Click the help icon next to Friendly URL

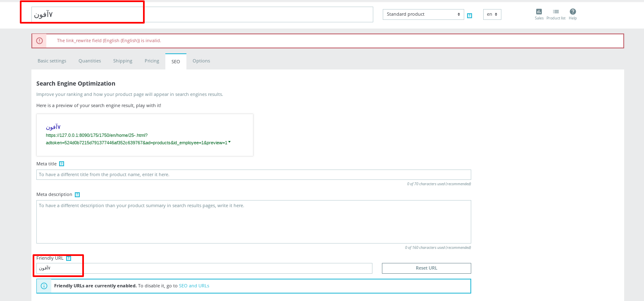69,258
